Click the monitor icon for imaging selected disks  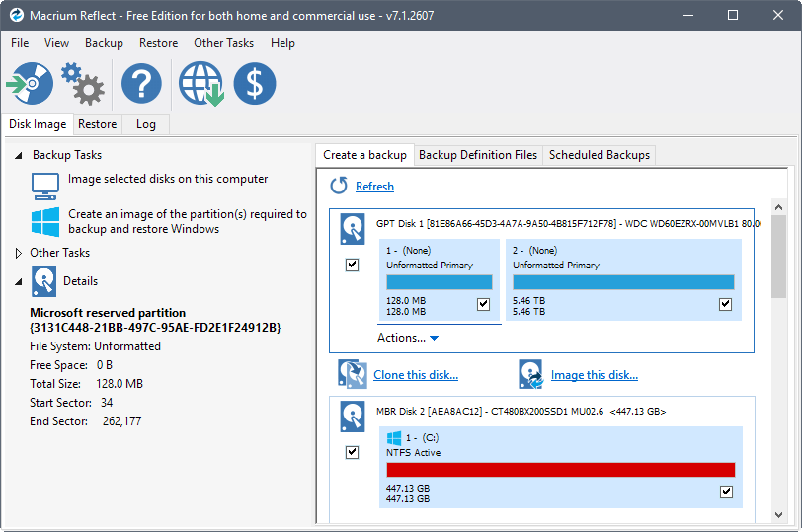[45, 184]
